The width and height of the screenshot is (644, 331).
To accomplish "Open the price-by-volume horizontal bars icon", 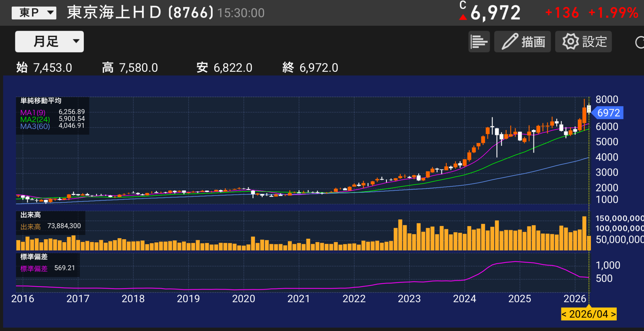I will pyautogui.click(x=479, y=42).
